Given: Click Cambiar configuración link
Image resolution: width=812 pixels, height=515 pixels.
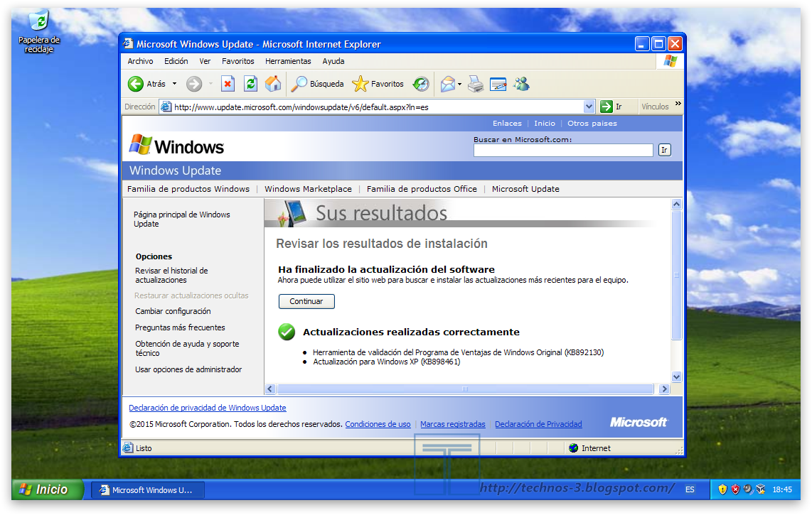Looking at the screenshot, I should coord(173,311).
